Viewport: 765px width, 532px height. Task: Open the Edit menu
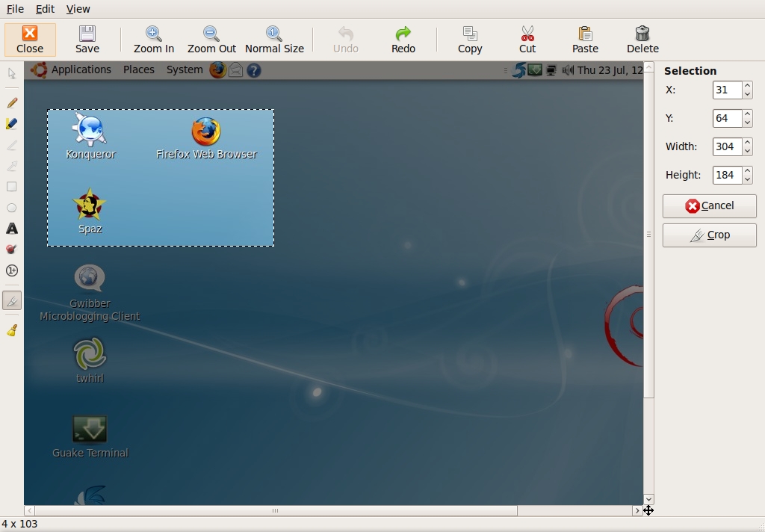tap(45, 9)
